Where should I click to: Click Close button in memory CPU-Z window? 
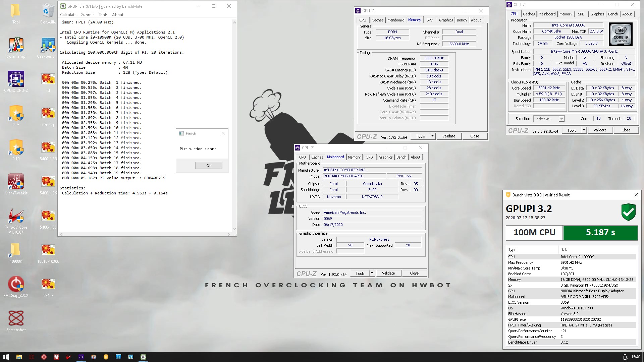(474, 136)
